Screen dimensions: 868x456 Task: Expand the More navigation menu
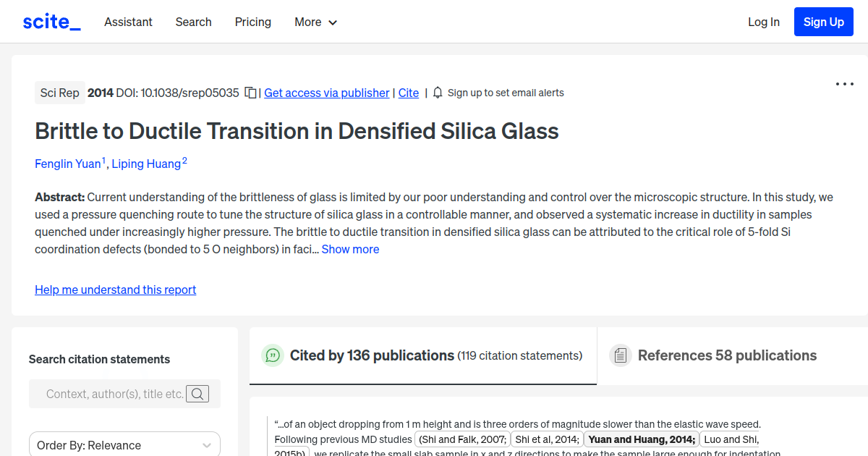click(315, 22)
